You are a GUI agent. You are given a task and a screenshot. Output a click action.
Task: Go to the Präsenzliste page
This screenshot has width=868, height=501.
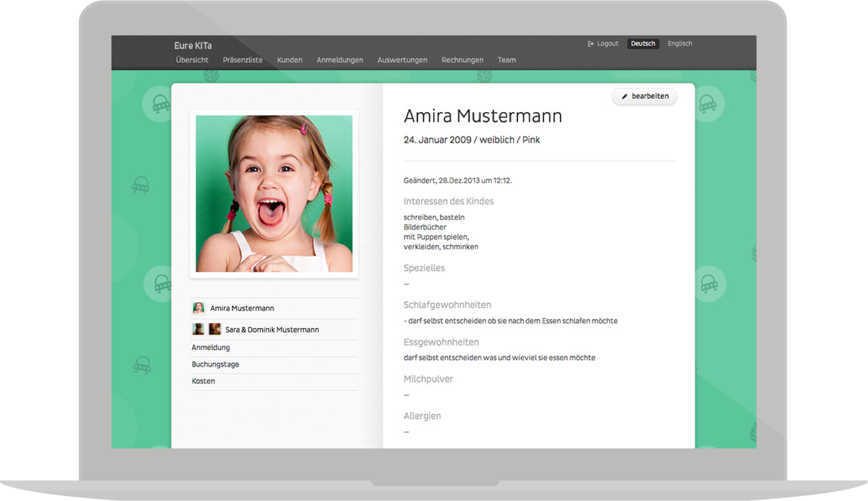point(242,60)
